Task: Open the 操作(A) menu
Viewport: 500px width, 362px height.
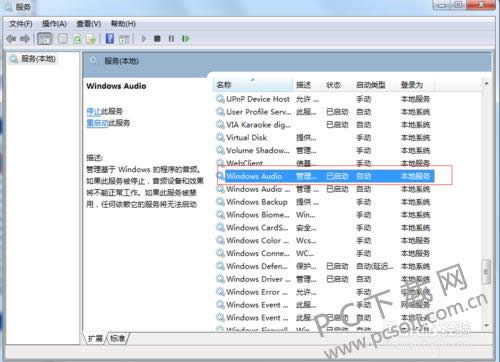Action: (54, 24)
